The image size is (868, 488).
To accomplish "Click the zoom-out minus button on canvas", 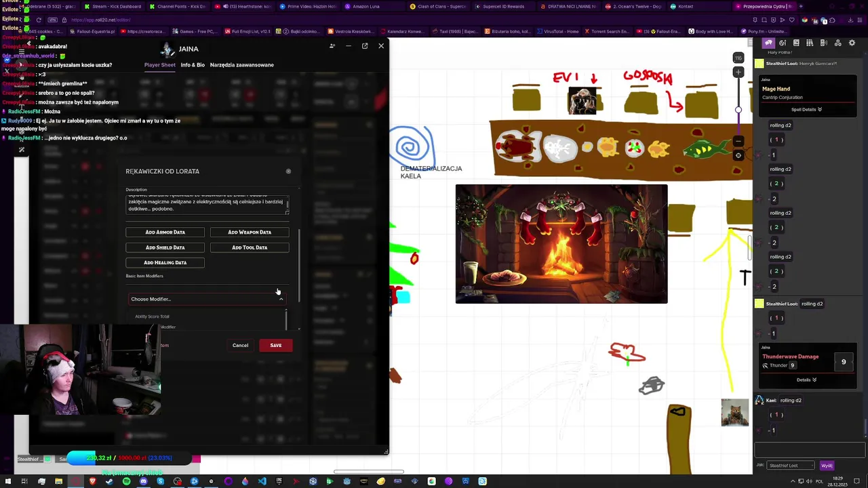I will pos(738,141).
